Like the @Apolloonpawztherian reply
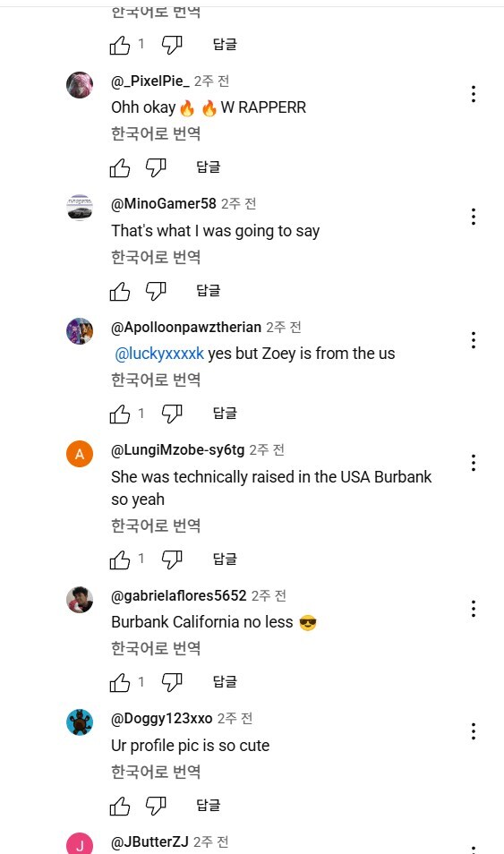Image resolution: width=504 pixels, height=854 pixels. (x=120, y=414)
